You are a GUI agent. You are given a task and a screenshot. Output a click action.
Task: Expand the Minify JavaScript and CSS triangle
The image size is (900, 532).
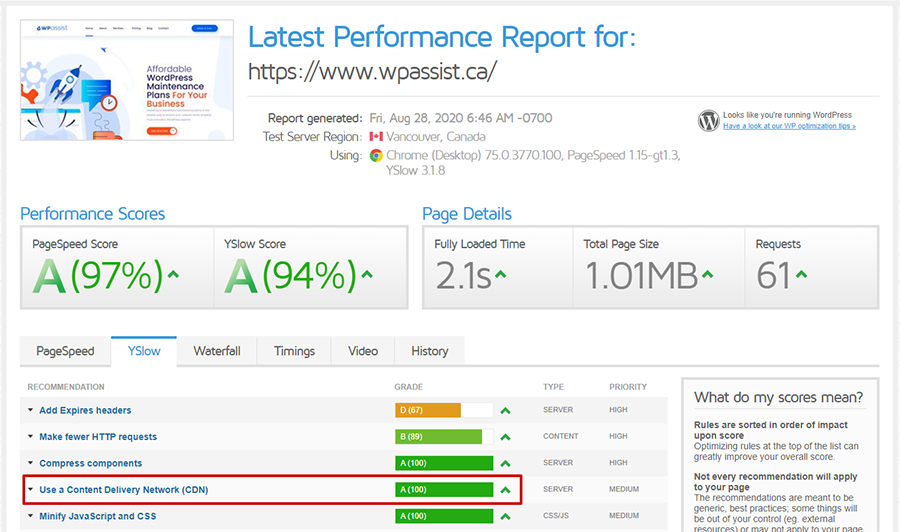30,515
